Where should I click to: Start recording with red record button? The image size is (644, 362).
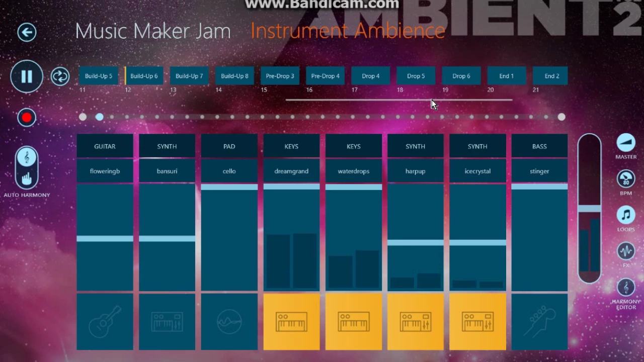click(x=27, y=118)
